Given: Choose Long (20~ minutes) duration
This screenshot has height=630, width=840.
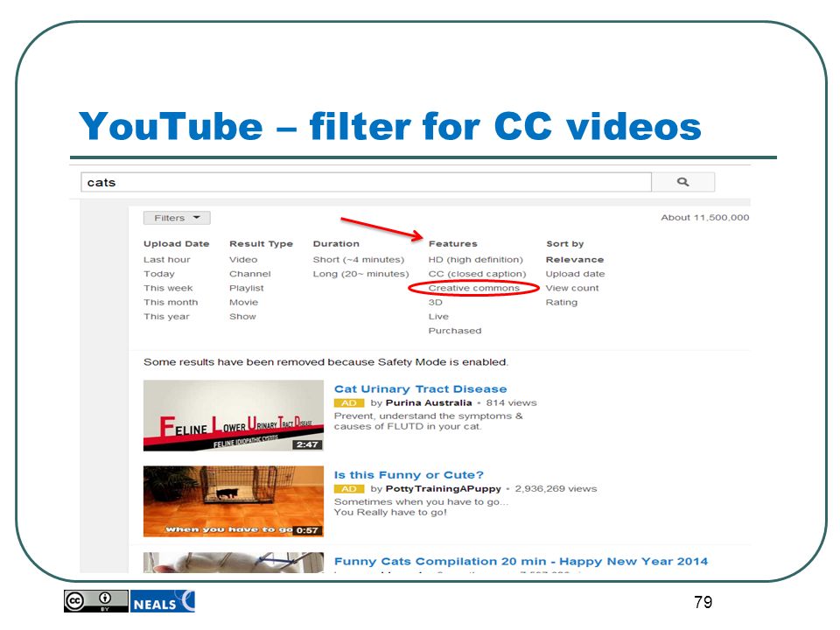Looking at the screenshot, I should click(360, 274).
